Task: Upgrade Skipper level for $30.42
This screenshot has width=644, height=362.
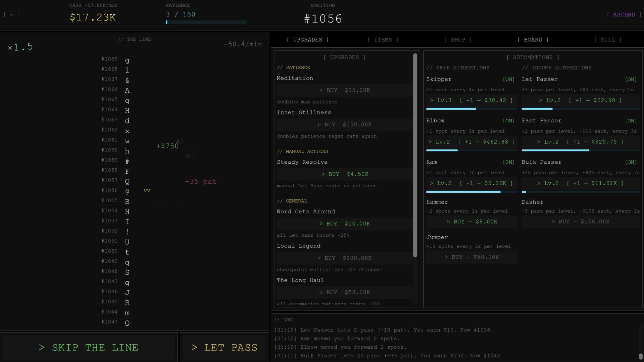Action: tap(472, 100)
